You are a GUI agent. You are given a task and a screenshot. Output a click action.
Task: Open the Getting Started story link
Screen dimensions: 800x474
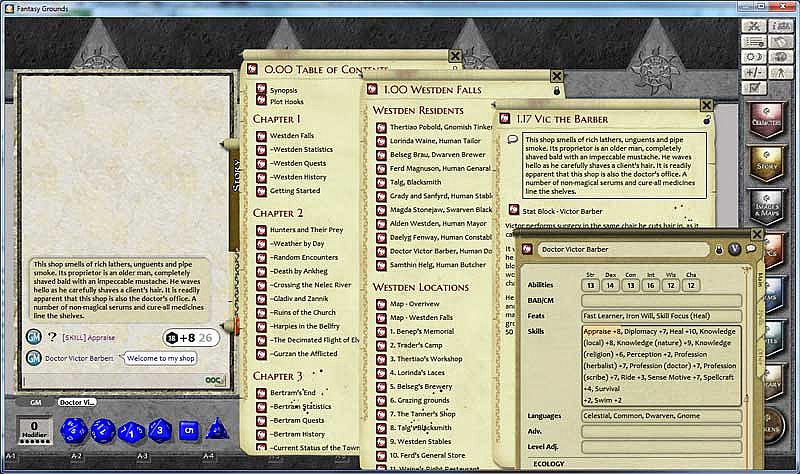(295, 190)
